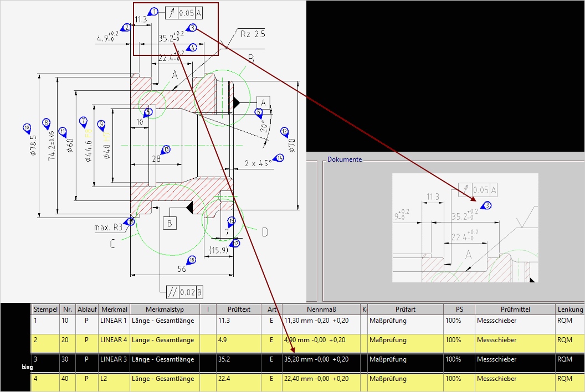Image resolution: width=585 pixels, height=392 pixels.
Task: Click the Lenkung column header
Action: [x=570, y=309]
